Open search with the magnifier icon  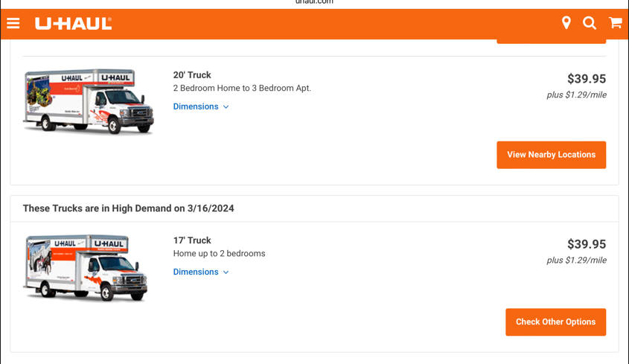[x=590, y=23]
